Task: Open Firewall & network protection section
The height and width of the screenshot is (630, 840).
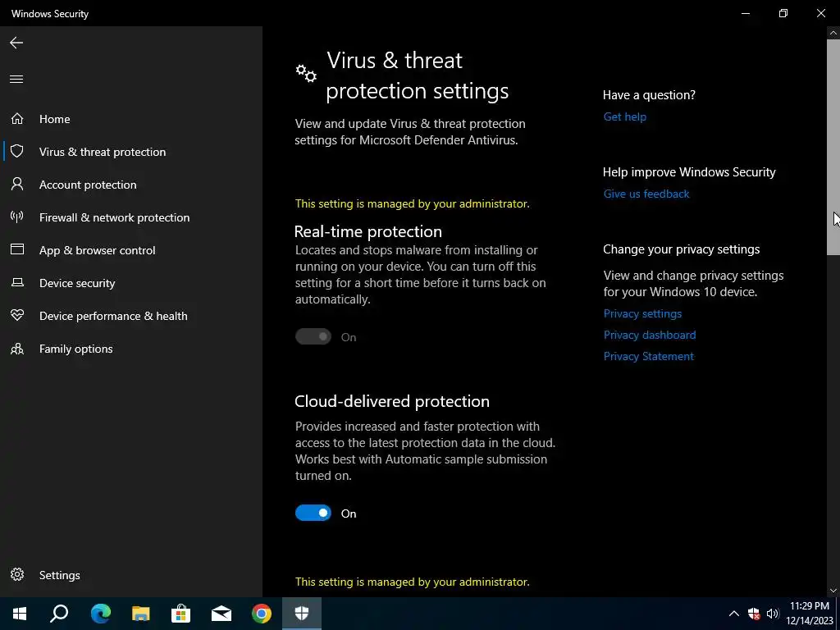Action: click(x=114, y=217)
